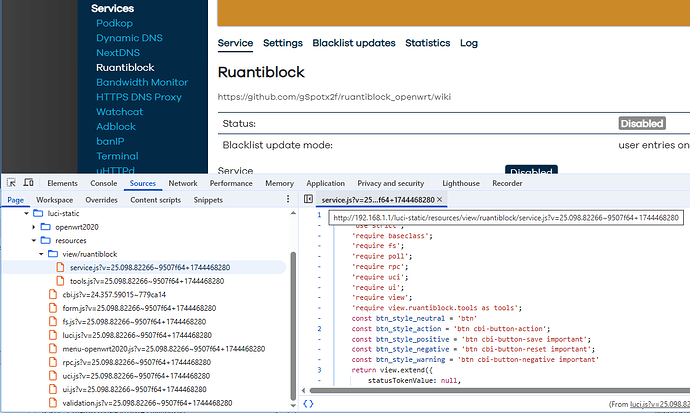The width and height of the screenshot is (690, 413).
Task: Open the Content scripts navigator tab
Action: point(155,200)
